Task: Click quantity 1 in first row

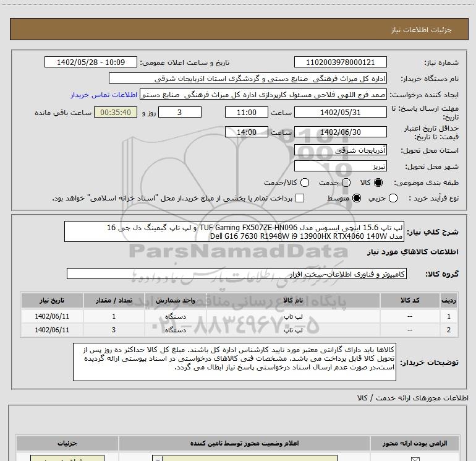Action: (x=114, y=316)
